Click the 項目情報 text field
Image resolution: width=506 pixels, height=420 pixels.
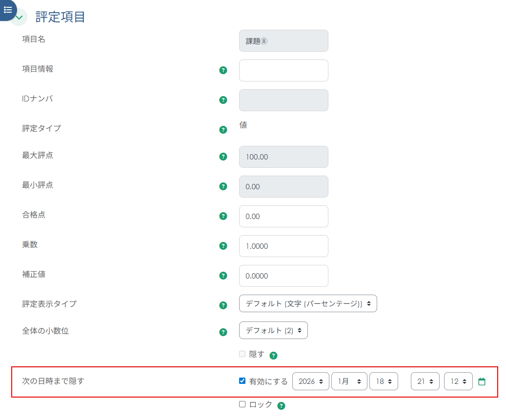click(x=283, y=70)
